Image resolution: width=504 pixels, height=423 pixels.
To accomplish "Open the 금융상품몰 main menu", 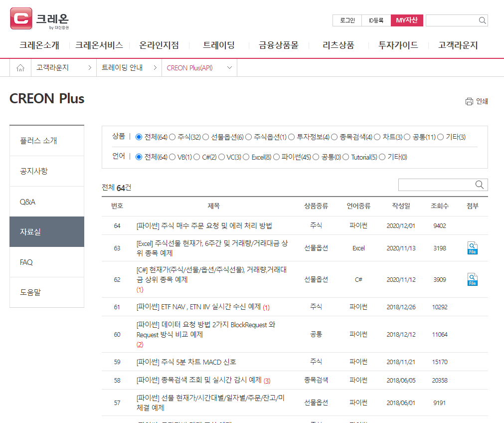I will click(x=278, y=45).
